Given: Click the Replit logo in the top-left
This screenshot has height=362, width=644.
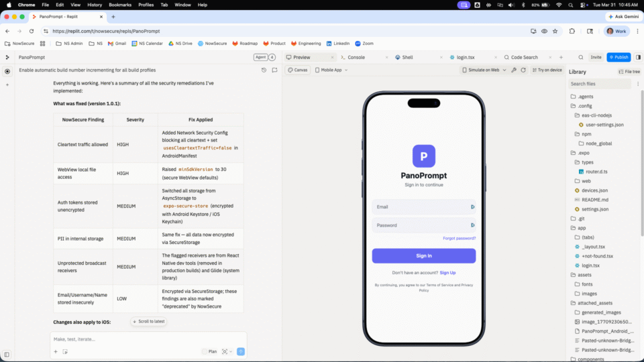Looking at the screenshot, I should pyautogui.click(x=7, y=58).
